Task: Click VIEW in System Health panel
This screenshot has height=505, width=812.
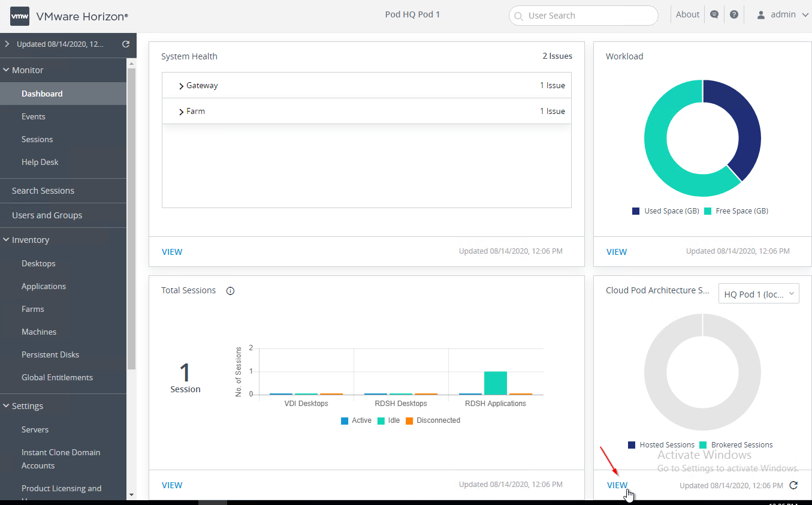Action: point(172,252)
